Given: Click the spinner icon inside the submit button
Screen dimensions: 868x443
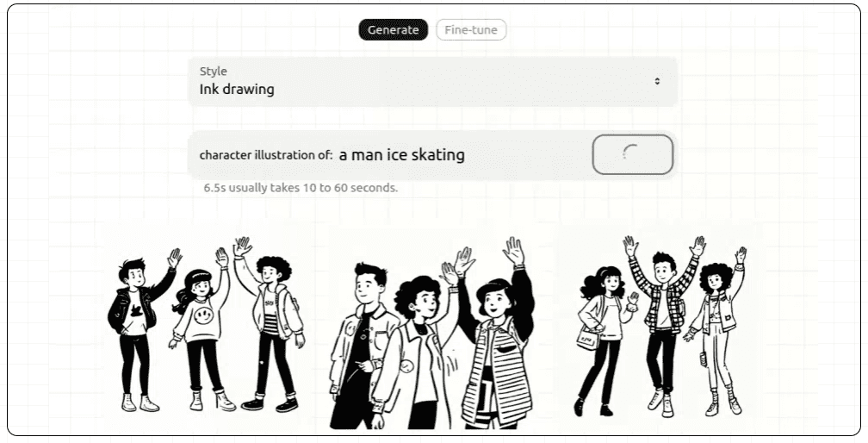Looking at the screenshot, I should pyautogui.click(x=629, y=153).
